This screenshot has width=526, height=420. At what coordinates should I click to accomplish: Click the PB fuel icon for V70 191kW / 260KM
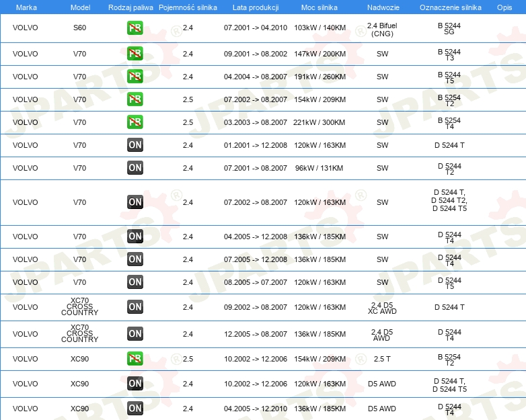pos(135,77)
